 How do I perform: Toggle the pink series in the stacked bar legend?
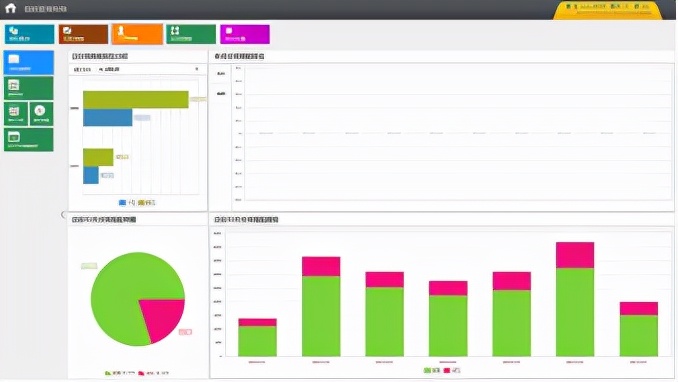[x=452, y=370]
